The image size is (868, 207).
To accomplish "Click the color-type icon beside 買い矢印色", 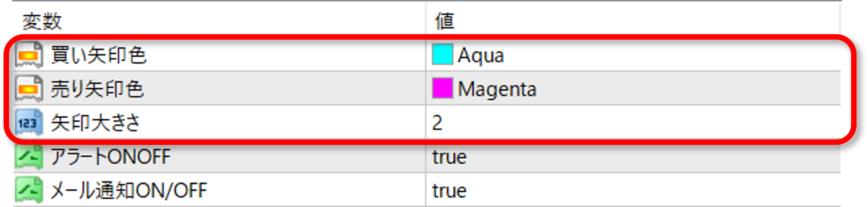I will pyautogui.click(x=29, y=55).
